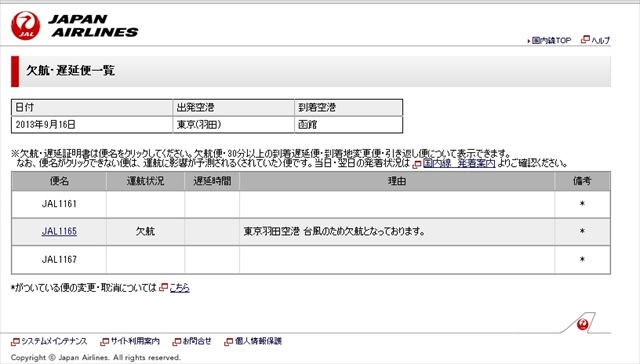The height and width of the screenshot is (364, 640).
Task: Click the 出発空港 header cell
Action: point(233,108)
